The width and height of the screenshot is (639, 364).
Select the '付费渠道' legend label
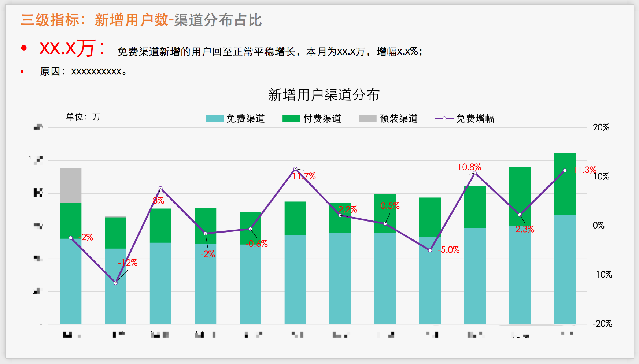(x=322, y=118)
